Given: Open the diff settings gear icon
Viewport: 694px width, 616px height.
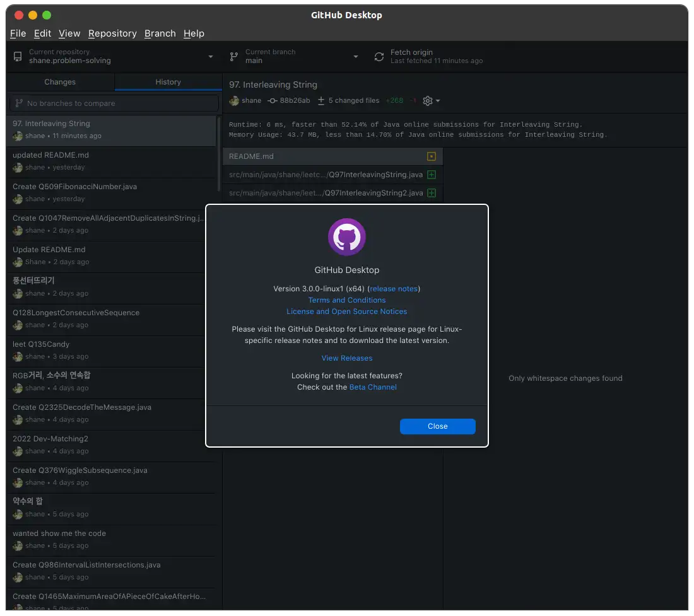Looking at the screenshot, I should point(428,101).
